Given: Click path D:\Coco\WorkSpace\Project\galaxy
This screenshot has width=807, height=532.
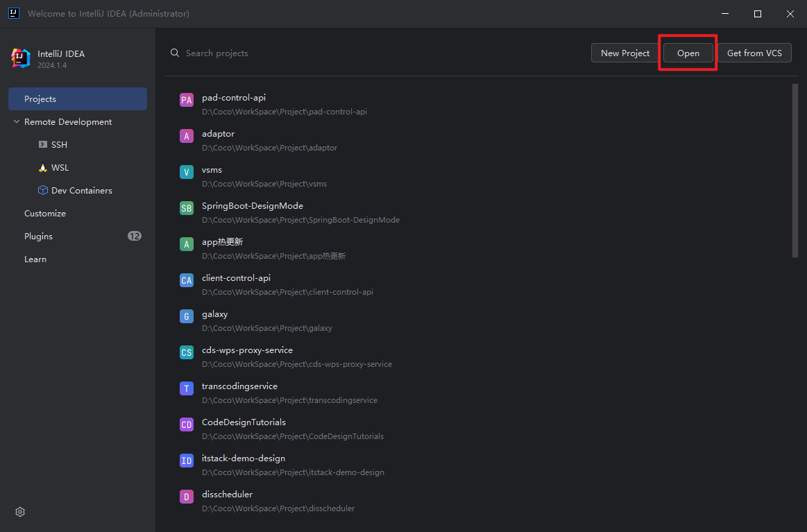Looking at the screenshot, I should click(267, 328).
